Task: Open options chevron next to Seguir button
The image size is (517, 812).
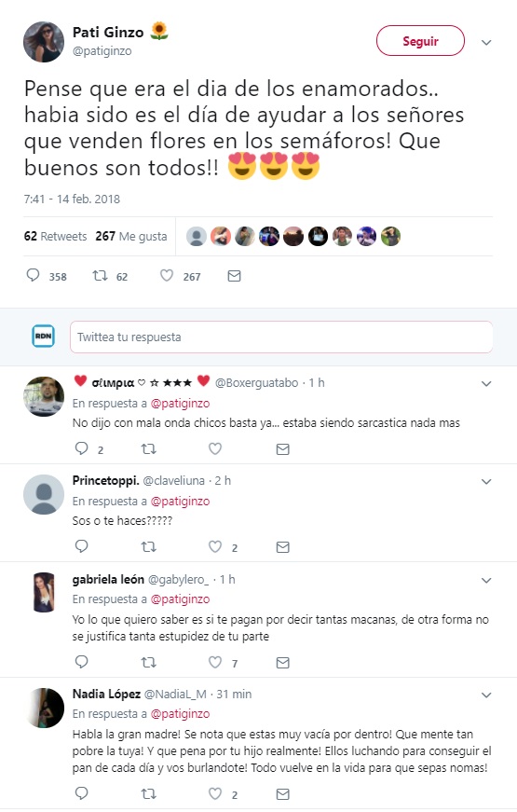Action: coord(486,42)
